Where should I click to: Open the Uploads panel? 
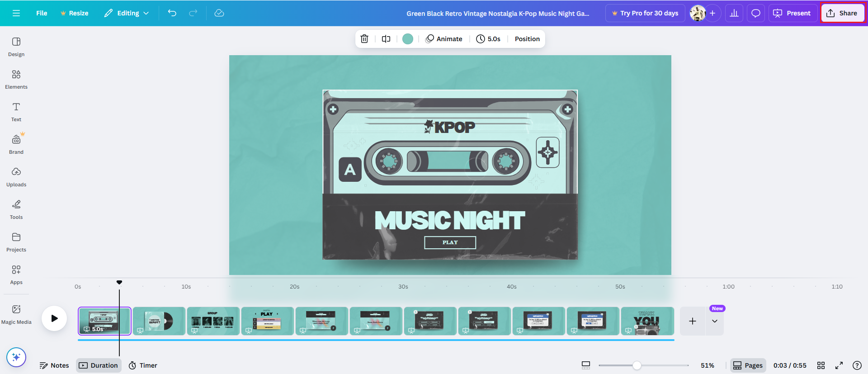coord(16,177)
